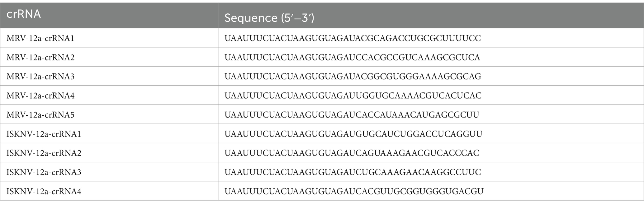Viewport: 644px width, 206px height.
Task: Select the ISKNV-12a-crRNA2 name cell
Action: (109, 153)
